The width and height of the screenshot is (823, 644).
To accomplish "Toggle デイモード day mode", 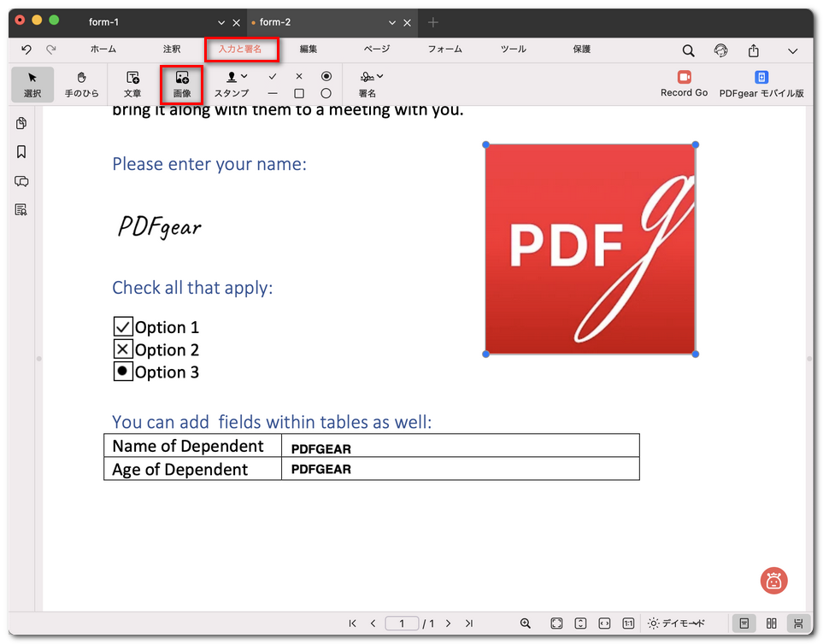I will click(677, 624).
